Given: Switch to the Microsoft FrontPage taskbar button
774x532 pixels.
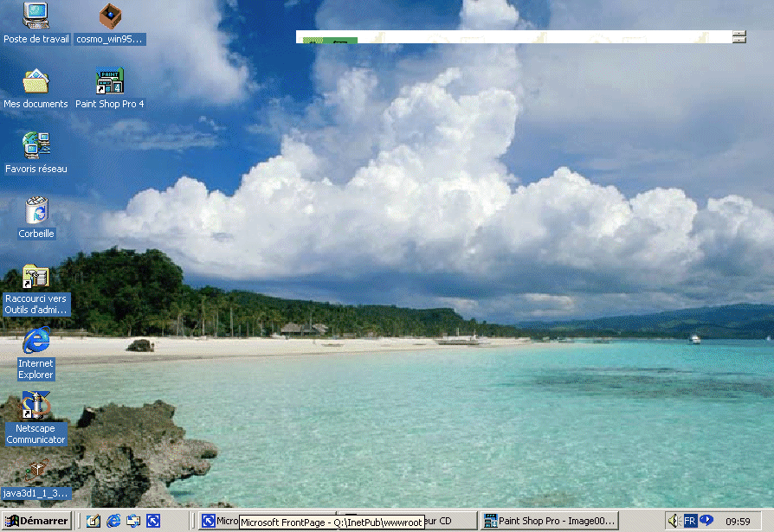Looking at the screenshot, I should [x=219, y=521].
